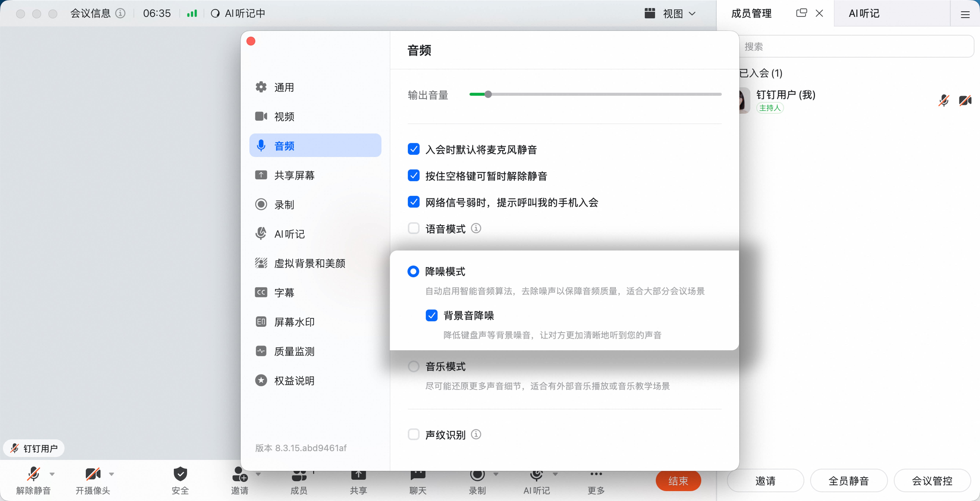This screenshot has width=980, height=501.
Task: Turn on camera with 开摄像头 icon
Action: click(93, 474)
